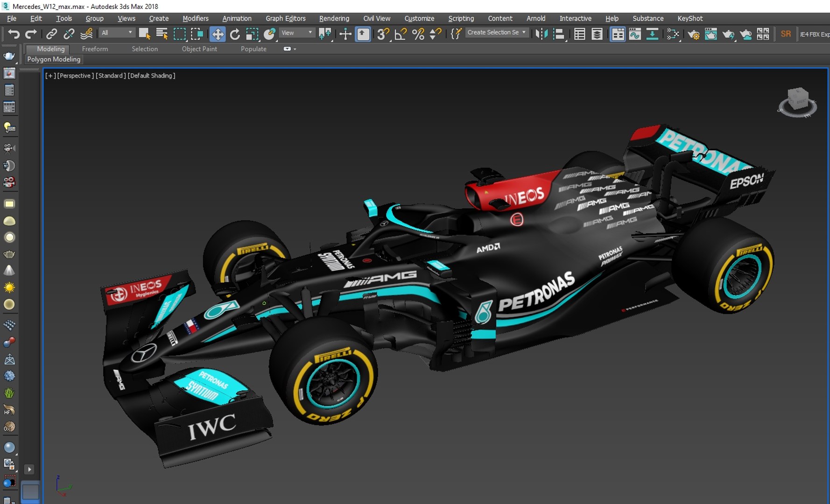Open Rendered Frame Window icon
Image resolution: width=830 pixels, height=504 pixels.
click(710, 34)
